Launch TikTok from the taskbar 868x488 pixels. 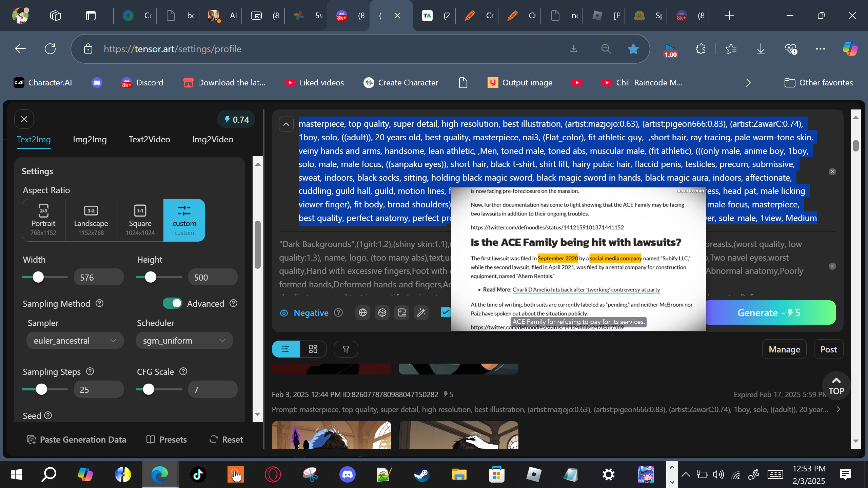(198, 474)
